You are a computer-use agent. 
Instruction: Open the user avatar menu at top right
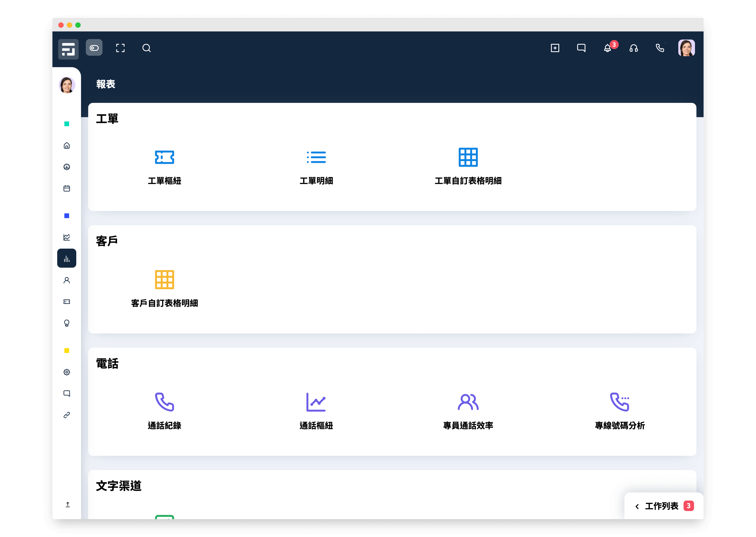click(x=686, y=48)
